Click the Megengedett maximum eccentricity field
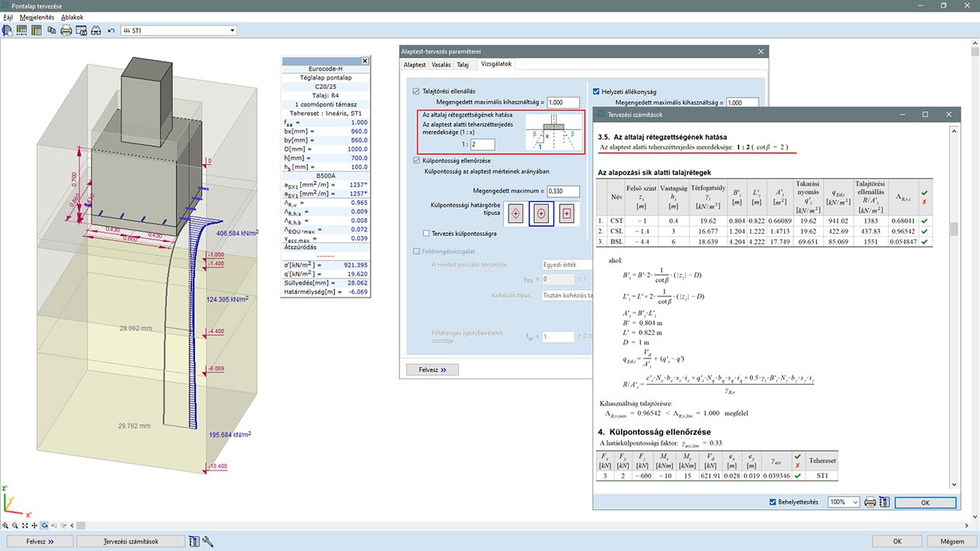980x551 pixels. [x=563, y=190]
